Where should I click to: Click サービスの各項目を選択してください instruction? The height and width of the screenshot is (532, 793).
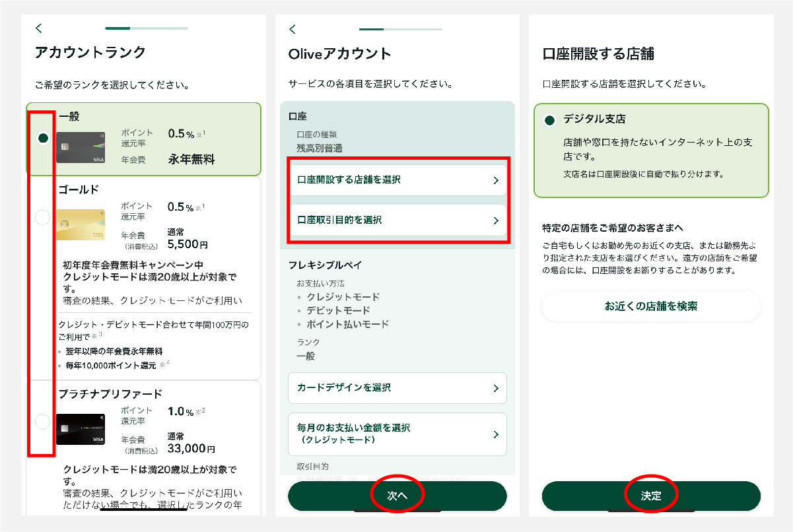pos(370,84)
